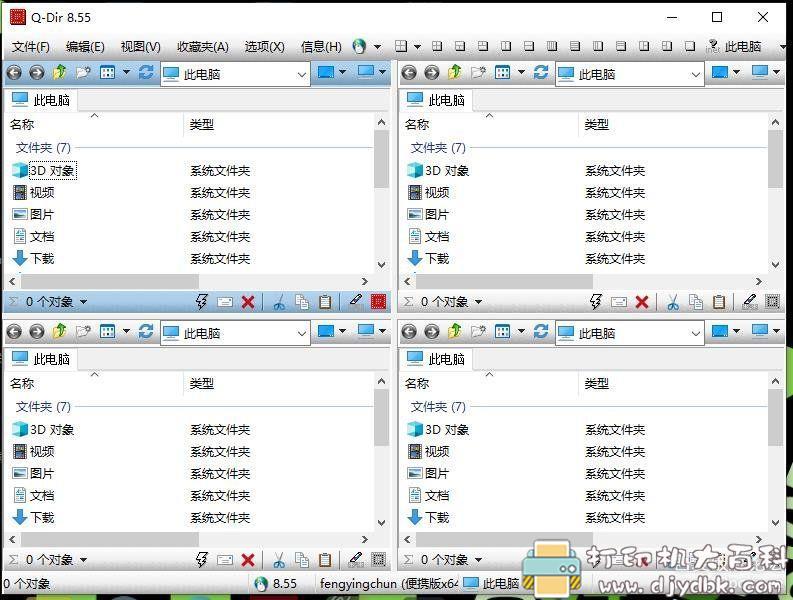Image resolution: width=793 pixels, height=600 pixels.
Task: Select the 视频 folder in the top-right pane
Action: coord(428,192)
